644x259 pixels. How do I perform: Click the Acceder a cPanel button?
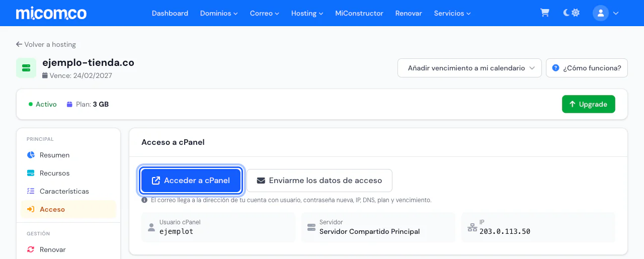pos(191,181)
